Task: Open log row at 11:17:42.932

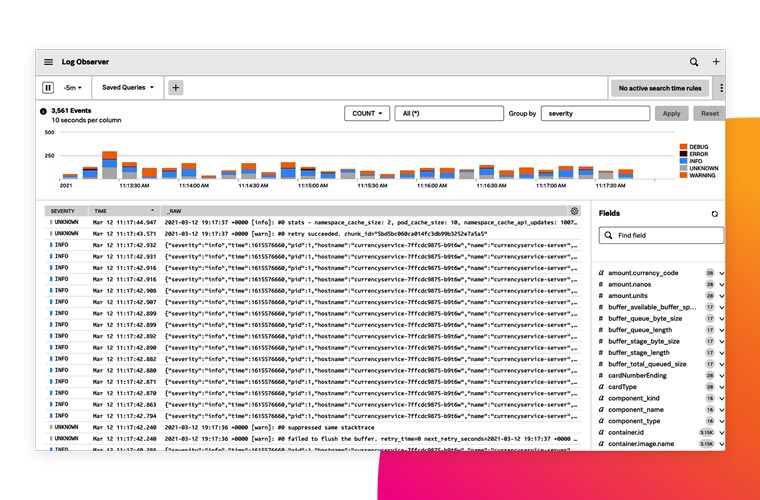Action: click(x=313, y=245)
